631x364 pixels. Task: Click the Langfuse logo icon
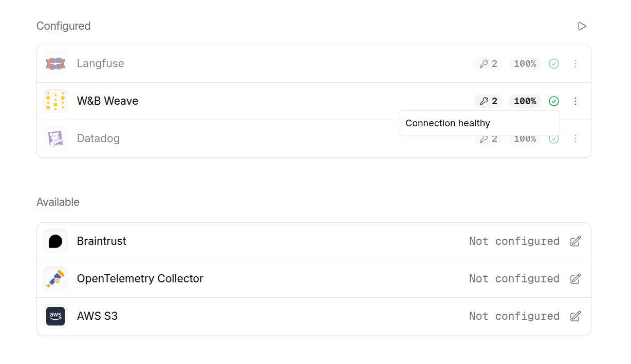(55, 64)
